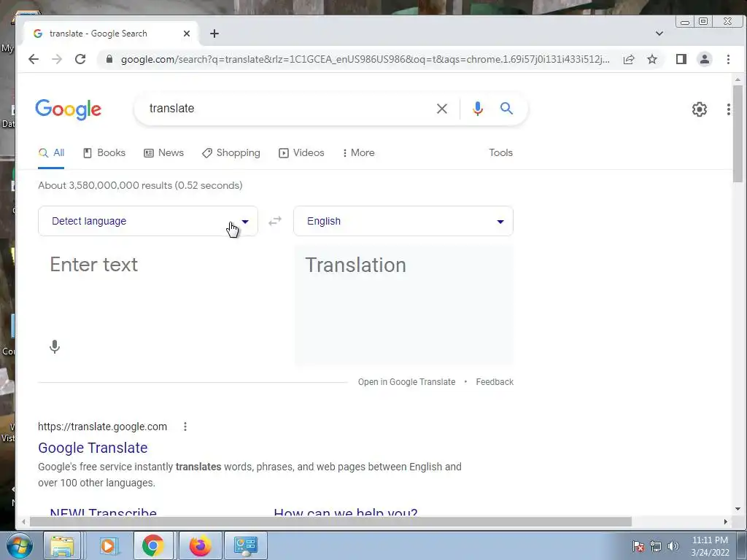
Task: Open result options for translate.google.com
Action: (185, 427)
